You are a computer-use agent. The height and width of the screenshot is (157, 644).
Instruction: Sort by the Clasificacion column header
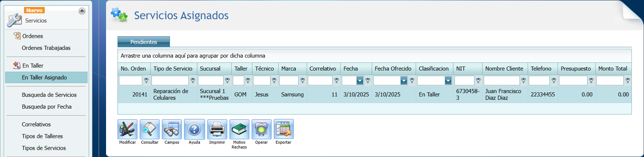click(x=434, y=69)
